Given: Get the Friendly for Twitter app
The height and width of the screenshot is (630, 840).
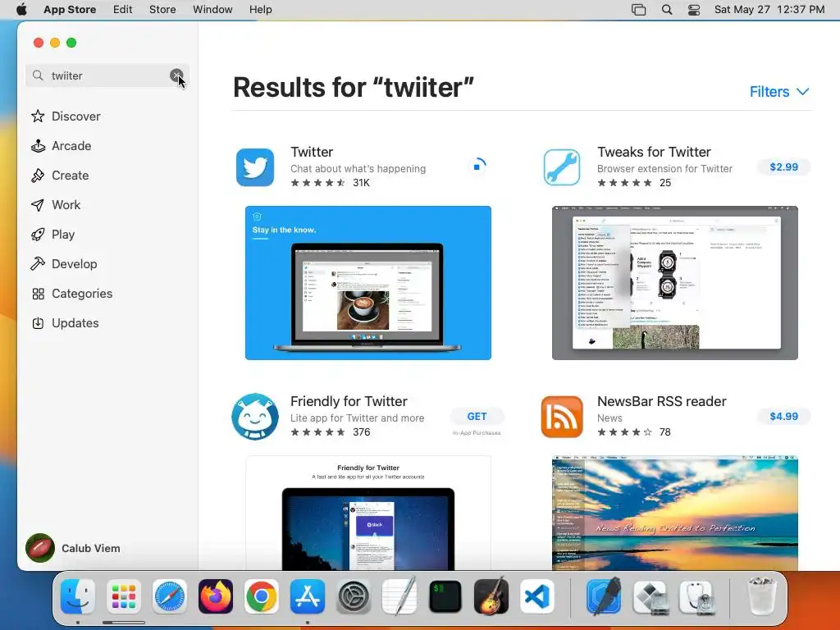Looking at the screenshot, I should click(x=477, y=416).
